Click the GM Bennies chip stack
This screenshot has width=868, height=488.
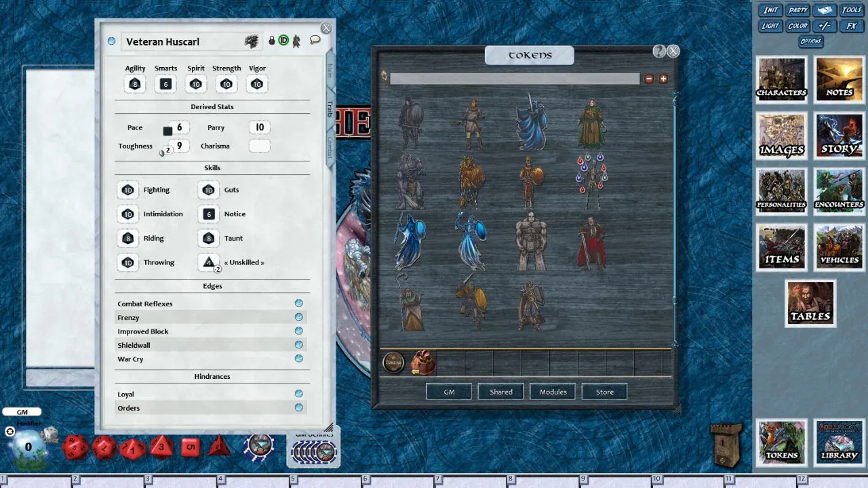coord(313,451)
